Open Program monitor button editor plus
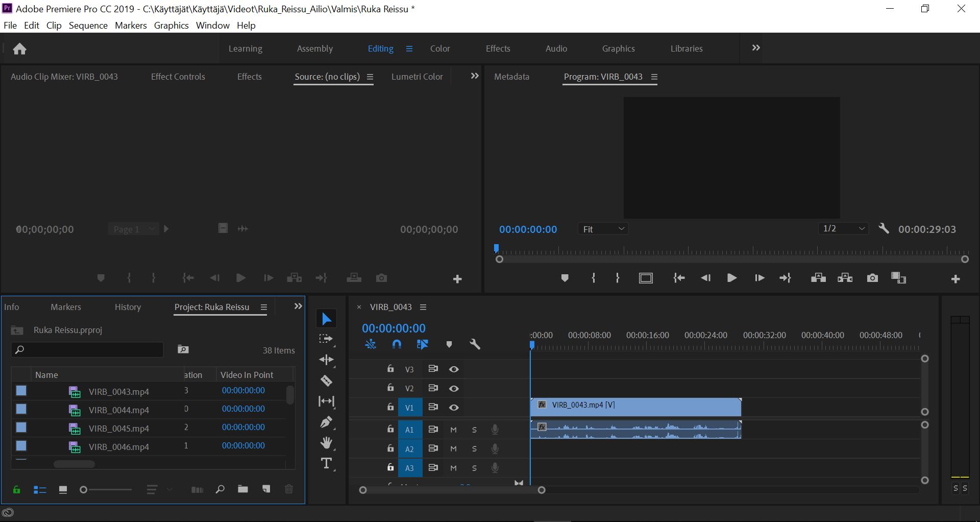This screenshot has height=522, width=980. tap(955, 279)
